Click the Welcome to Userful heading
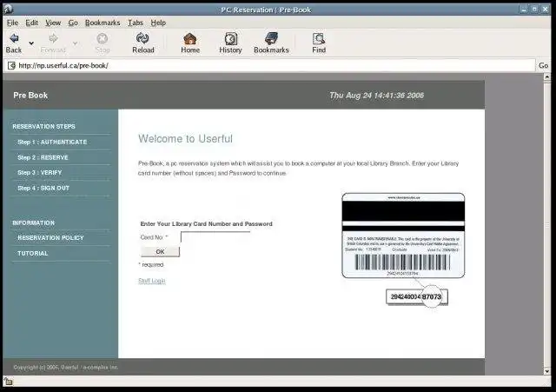 tap(185, 139)
